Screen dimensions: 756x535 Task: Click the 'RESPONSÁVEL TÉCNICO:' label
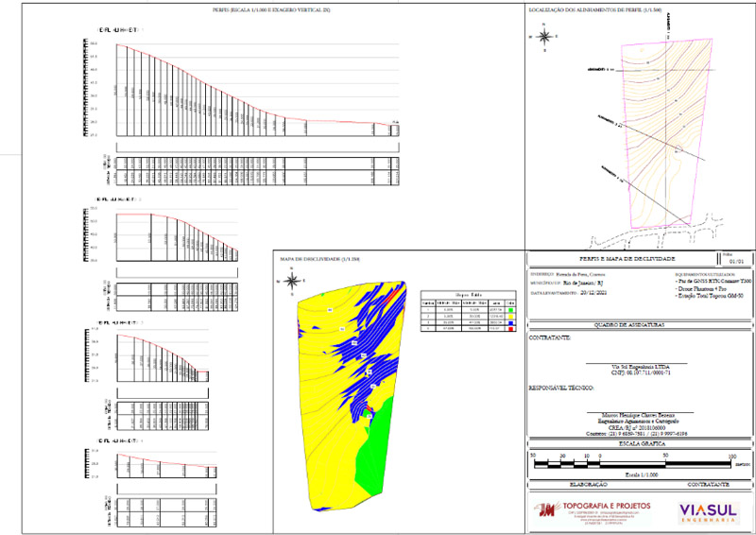pos(561,388)
